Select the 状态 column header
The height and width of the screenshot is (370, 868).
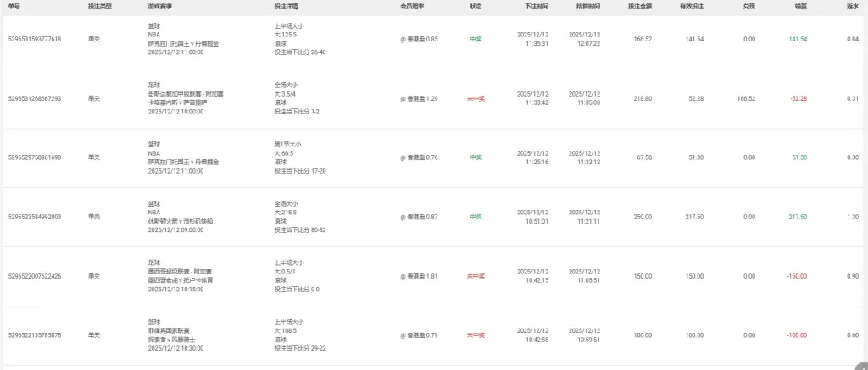[x=476, y=6]
